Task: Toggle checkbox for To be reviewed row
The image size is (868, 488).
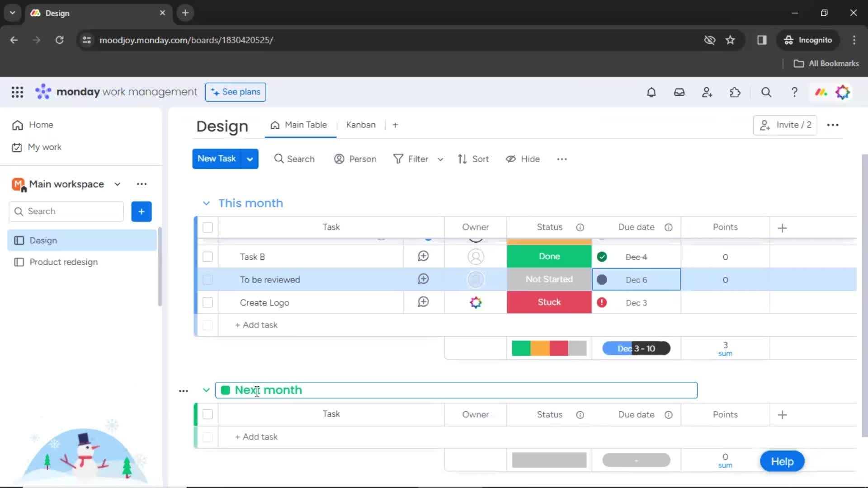Action: tap(208, 279)
